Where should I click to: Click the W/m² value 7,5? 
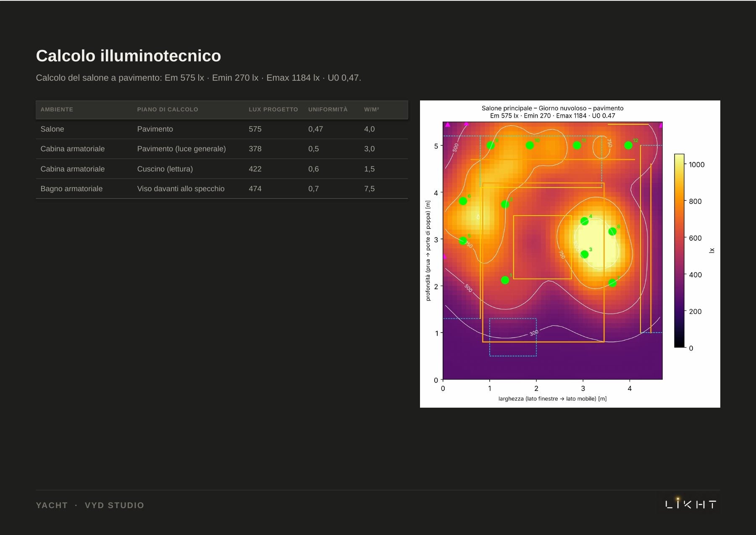click(369, 189)
